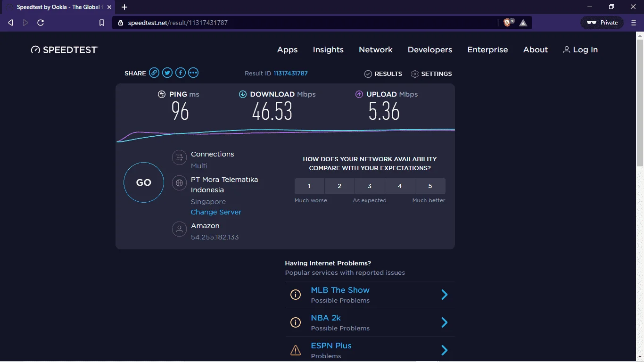644x362 pixels.
Task: Expand MLB The Show chevron arrow
Action: pyautogui.click(x=444, y=295)
